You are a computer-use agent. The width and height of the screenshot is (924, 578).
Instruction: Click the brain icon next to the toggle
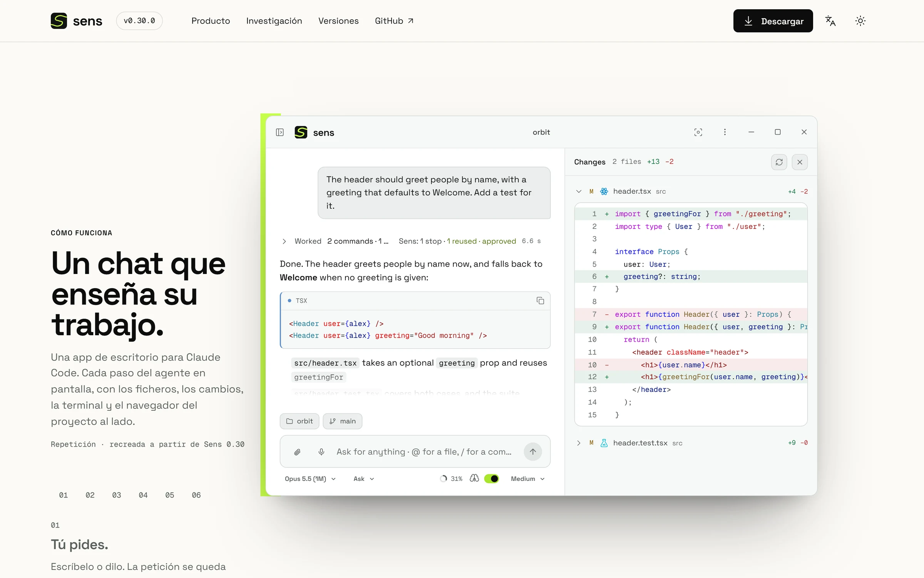point(474,479)
